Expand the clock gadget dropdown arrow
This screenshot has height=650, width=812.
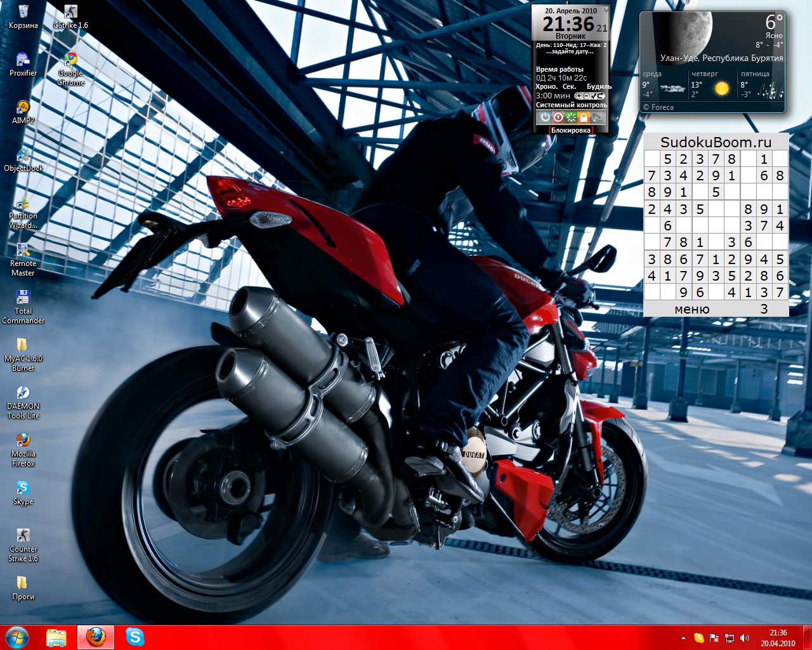click(606, 11)
